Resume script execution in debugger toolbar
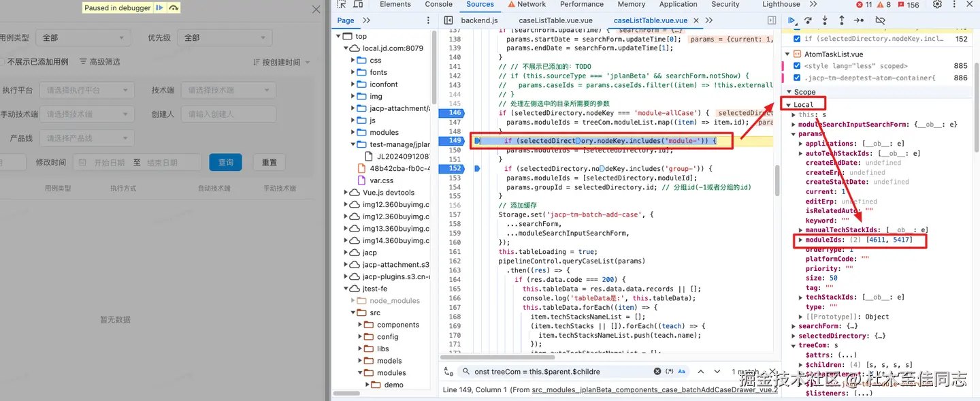The height and width of the screenshot is (401, 980). click(792, 20)
